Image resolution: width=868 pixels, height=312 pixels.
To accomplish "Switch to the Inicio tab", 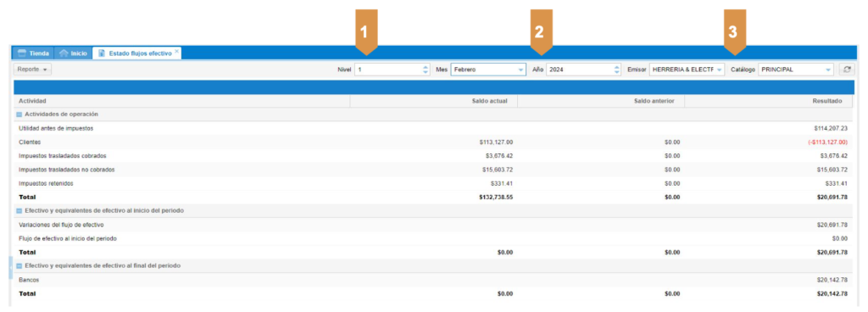I will pos(73,53).
